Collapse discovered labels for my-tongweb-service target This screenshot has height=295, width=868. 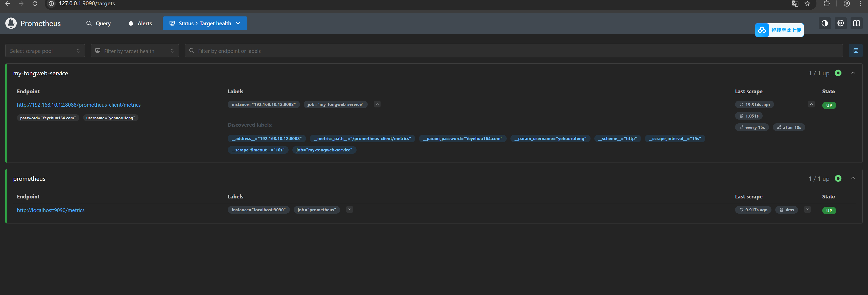tap(377, 104)
